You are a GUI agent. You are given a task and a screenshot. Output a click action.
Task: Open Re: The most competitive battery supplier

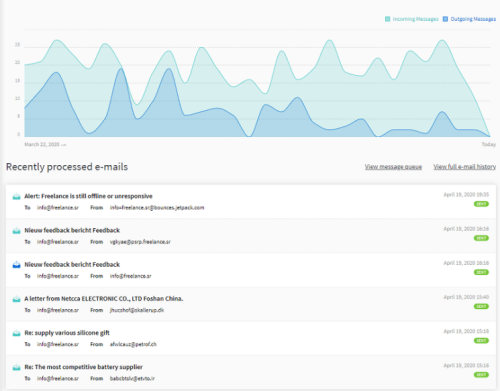pyautogui.click(x=83, y=367)
